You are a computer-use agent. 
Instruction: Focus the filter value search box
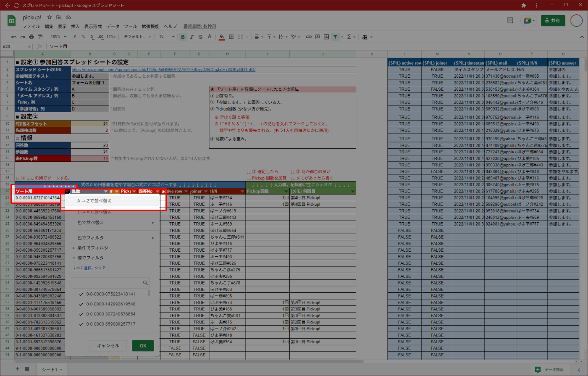coord(110,283)
